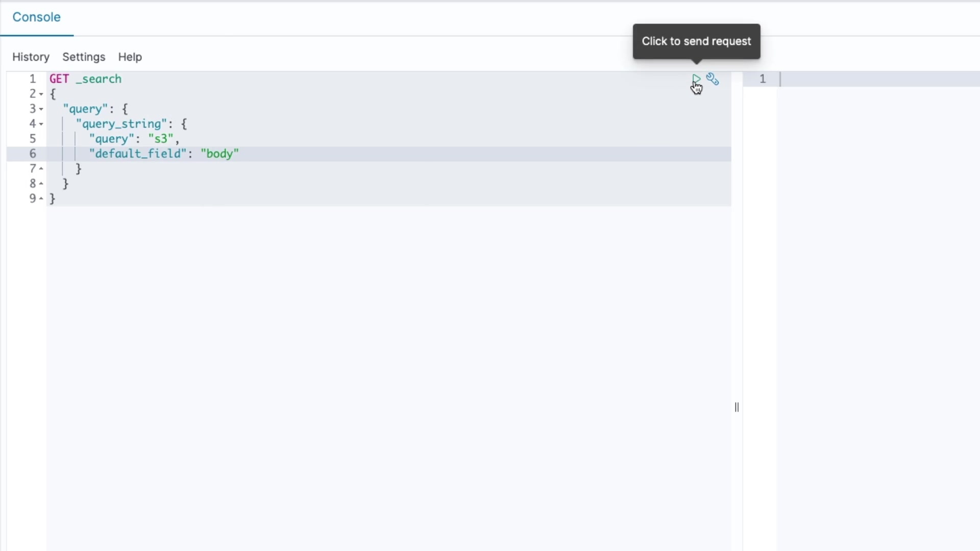This screenshot has height=551, width=980.
Task: Click the "query_string" key on line 4
Action: coord(121,124)
